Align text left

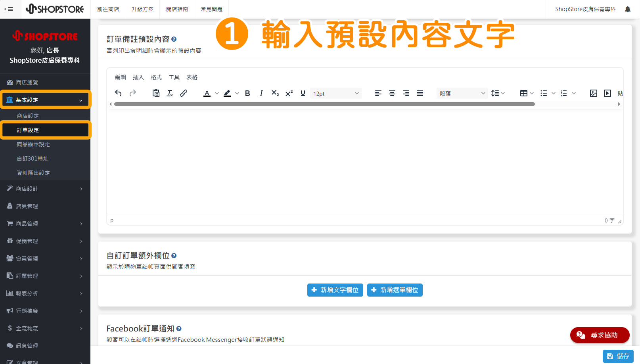378,93
